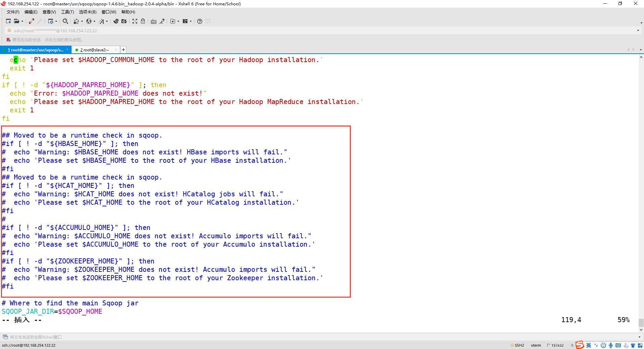Launch Xftp swirl icon in toolbar
Screen dimensions: 644x349
pos(116,21)
